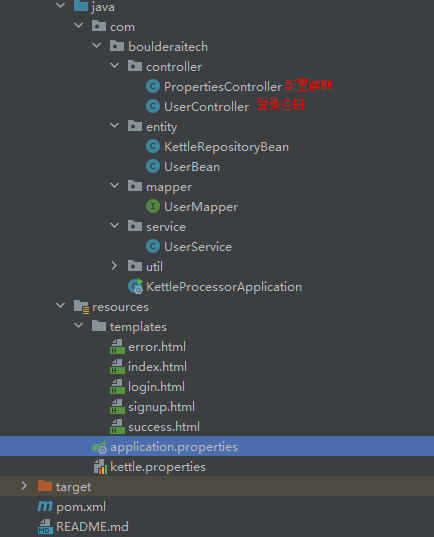Click the login.html file icon
Screen dimensions: 434x537
point(117,387)
